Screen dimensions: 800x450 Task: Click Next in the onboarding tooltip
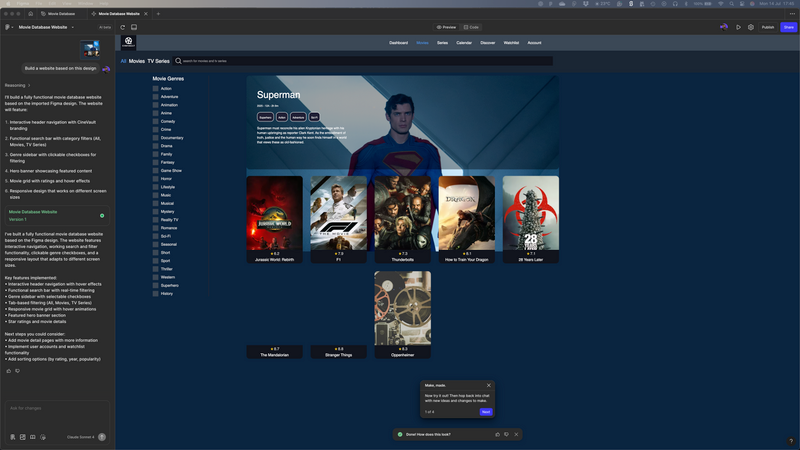(486, 412)
